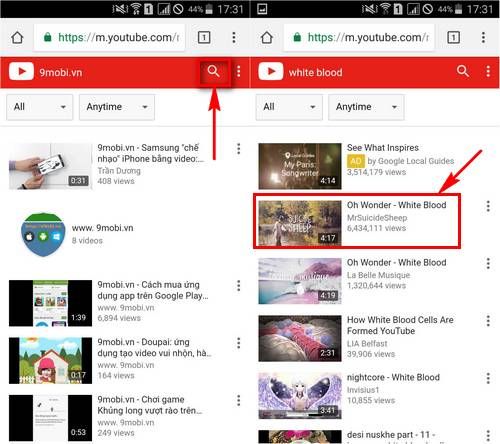The height and width of the screenshot is (444, 500).
Task: Open nightcore - White Blood title
Action: 393,377
